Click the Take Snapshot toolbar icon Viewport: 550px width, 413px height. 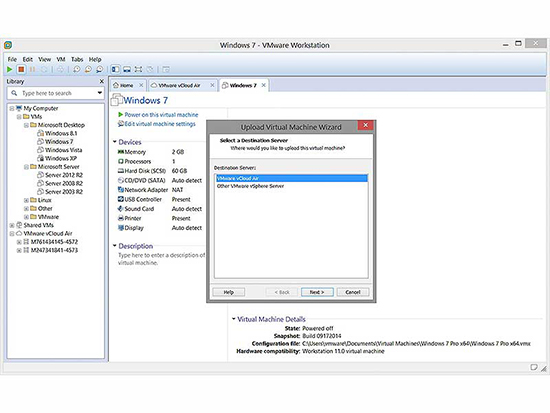[x=76, y=69]
